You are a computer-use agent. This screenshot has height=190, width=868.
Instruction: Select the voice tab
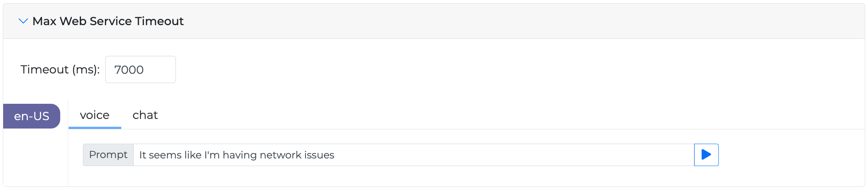[95, 115]
